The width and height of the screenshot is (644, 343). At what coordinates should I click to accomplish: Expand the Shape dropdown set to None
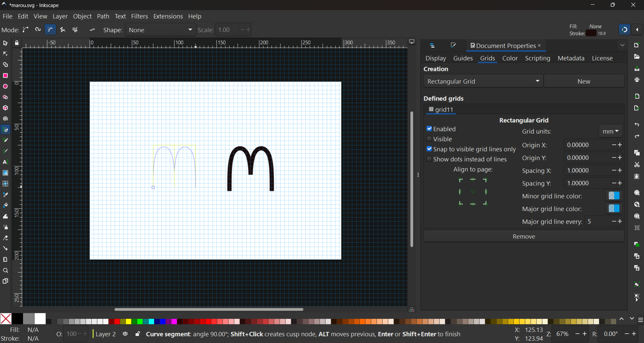[160, 30]
